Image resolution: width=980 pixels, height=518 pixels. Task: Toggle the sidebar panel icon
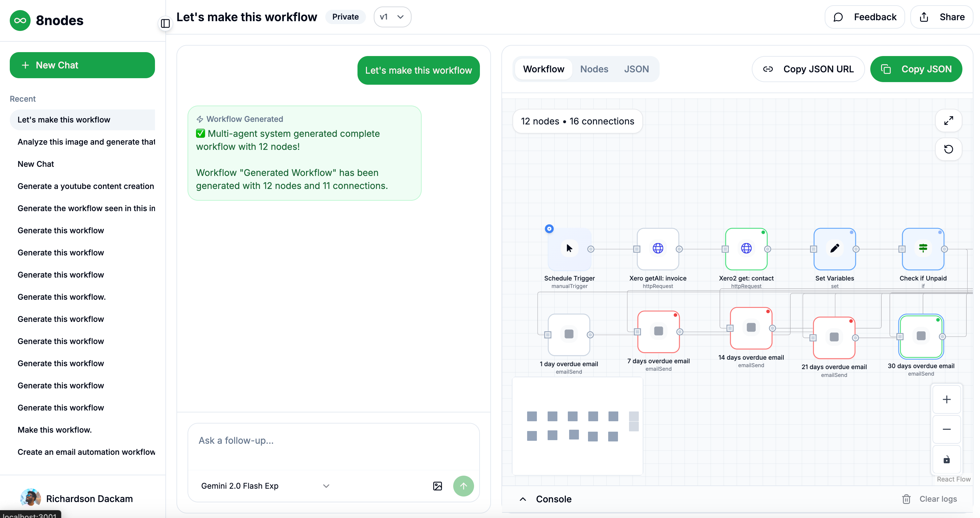tap(165, 23)
